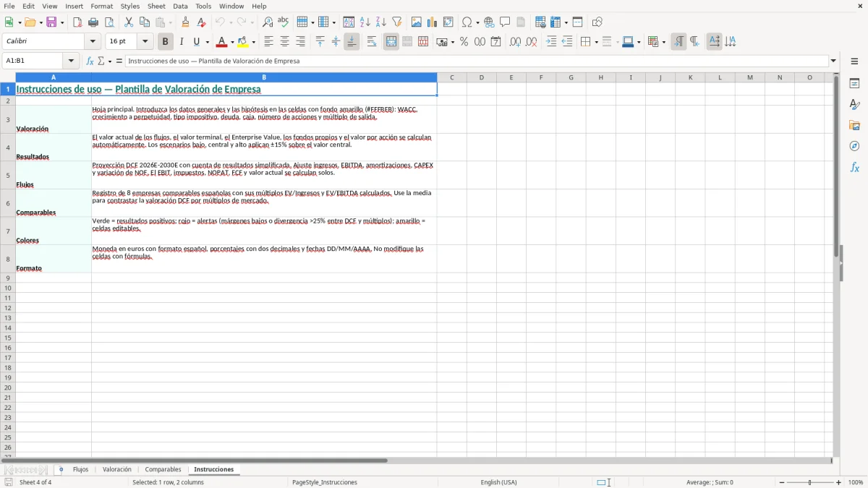Open the Data menu
This screenshot has width=868, height=488.
pos(180,6)
